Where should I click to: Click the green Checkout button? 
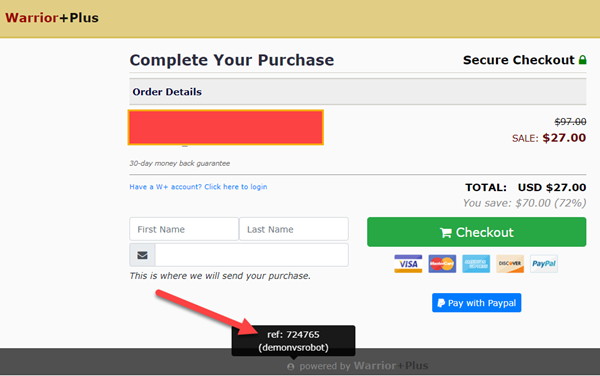coord(476,232)
